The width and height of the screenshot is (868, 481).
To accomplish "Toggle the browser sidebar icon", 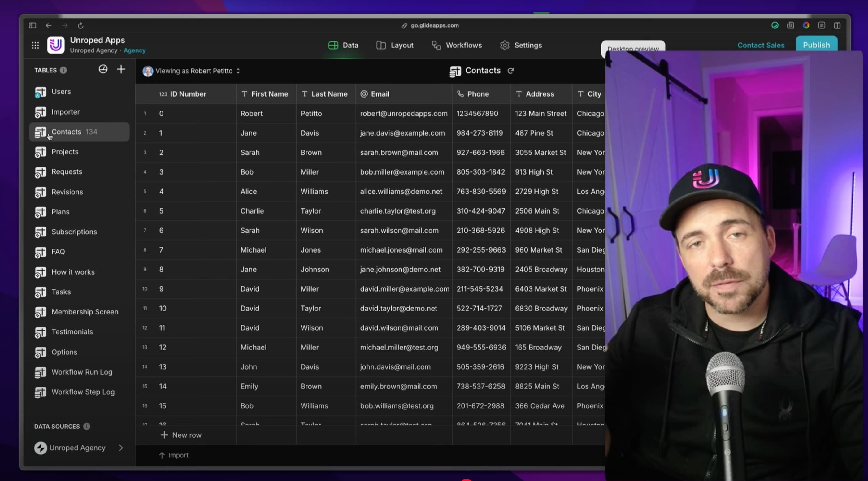I will 32,26.
